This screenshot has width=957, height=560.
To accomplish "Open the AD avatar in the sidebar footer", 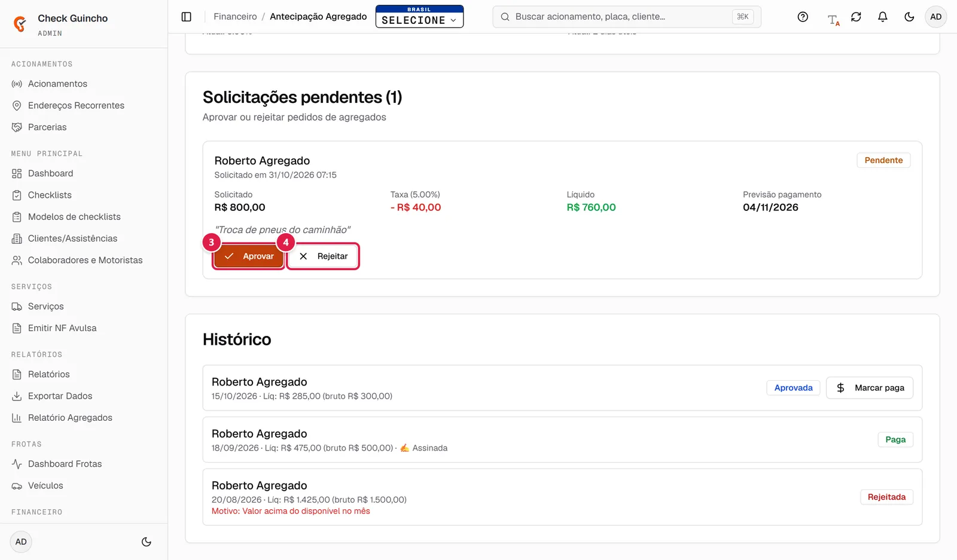I will coord(21,542).
